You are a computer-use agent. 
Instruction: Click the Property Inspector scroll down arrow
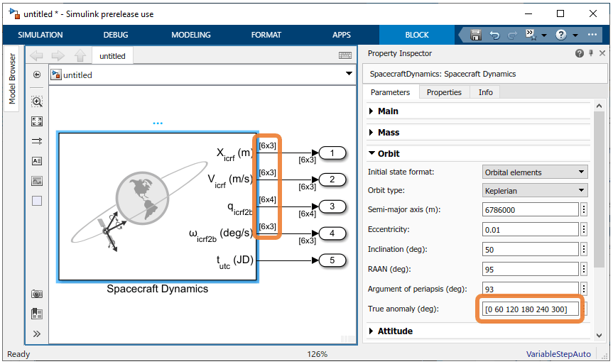coord(599,335)
